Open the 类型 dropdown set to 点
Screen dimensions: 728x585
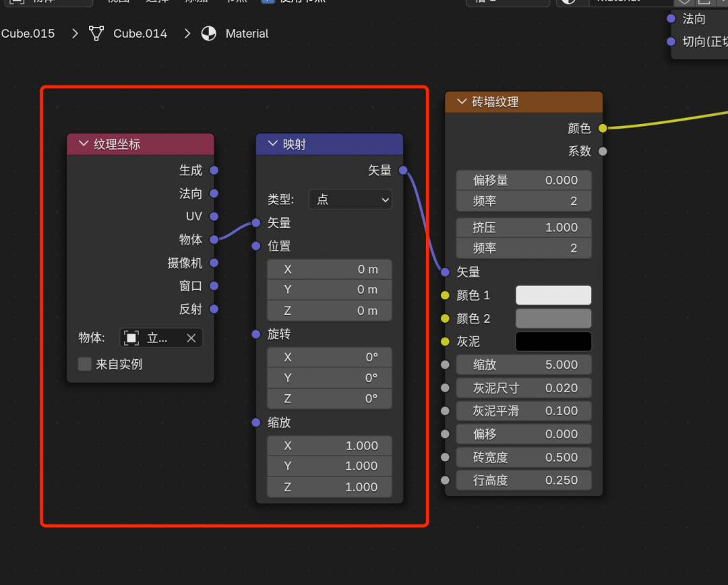pos(350,199)
